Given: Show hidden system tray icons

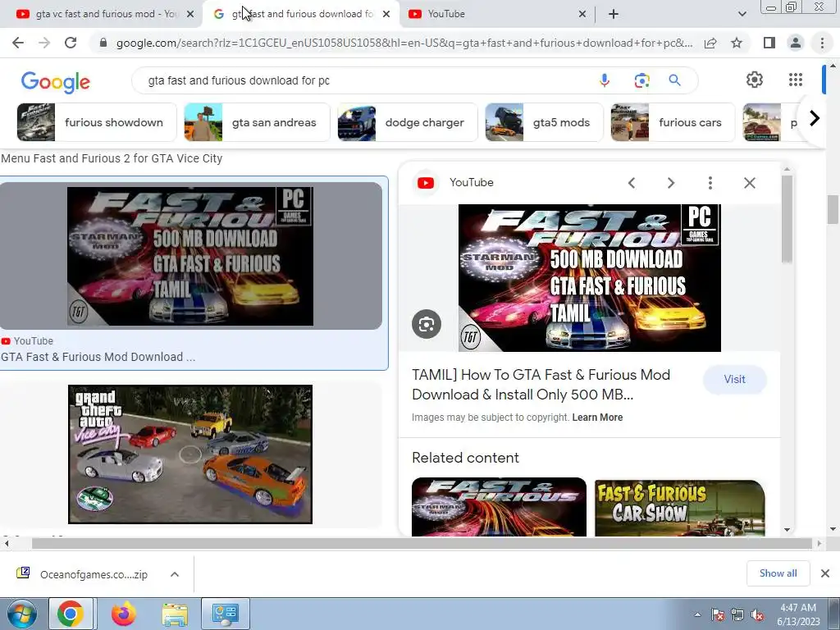Looking at the screenshot, I should coord(697,615).
